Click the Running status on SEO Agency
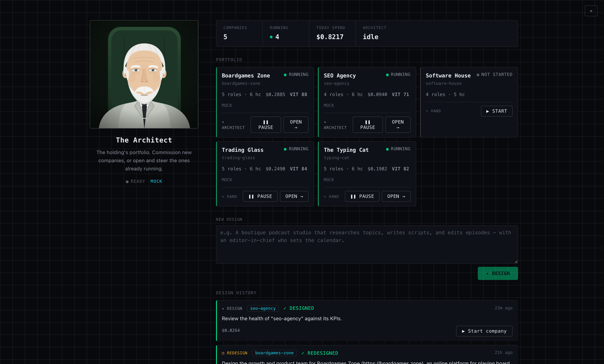604x364 pixels. pos(398,75)
